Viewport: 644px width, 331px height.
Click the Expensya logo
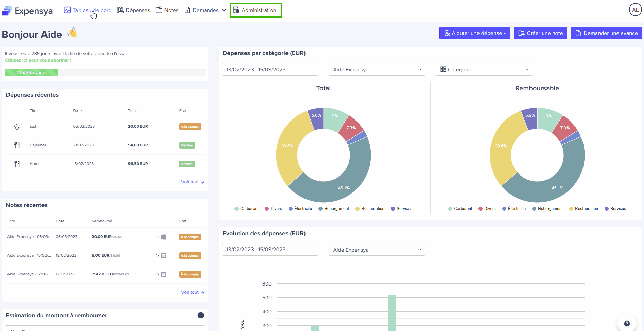(x=27, y=11)
